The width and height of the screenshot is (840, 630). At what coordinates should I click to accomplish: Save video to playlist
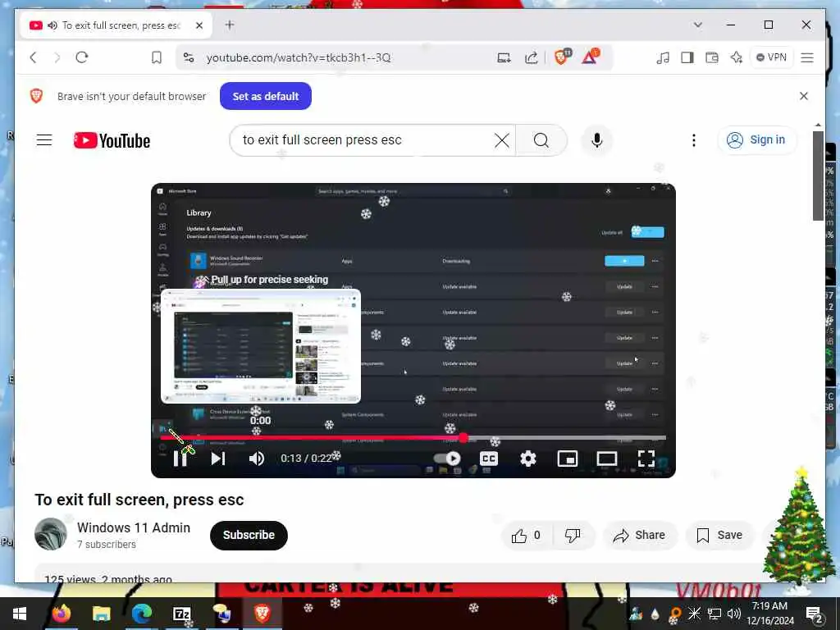(x=719, y=535)
